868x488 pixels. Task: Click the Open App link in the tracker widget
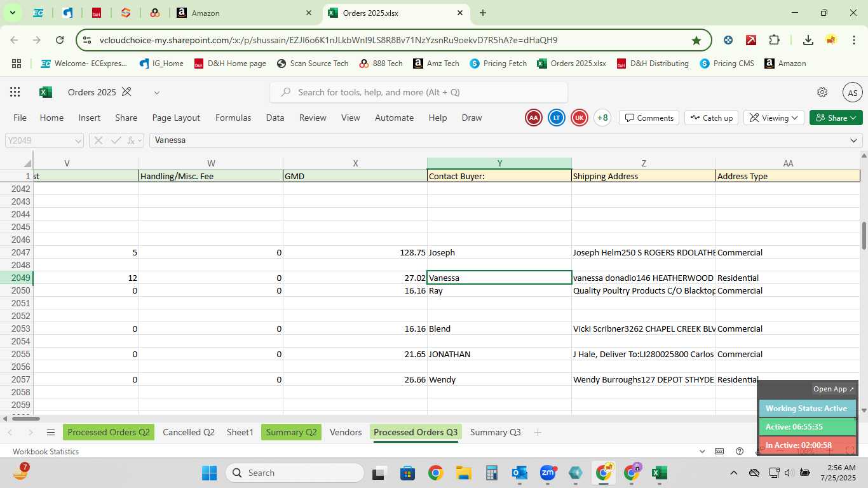pyautogui.click(x=834, y=389)
